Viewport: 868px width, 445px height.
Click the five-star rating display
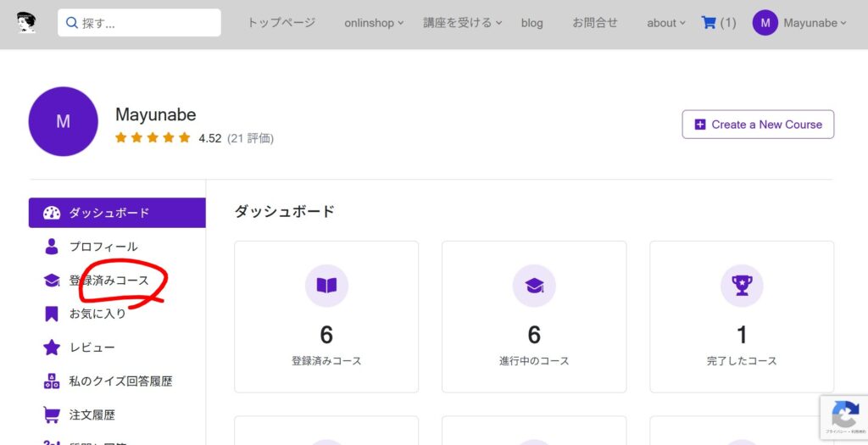point(153,138)
